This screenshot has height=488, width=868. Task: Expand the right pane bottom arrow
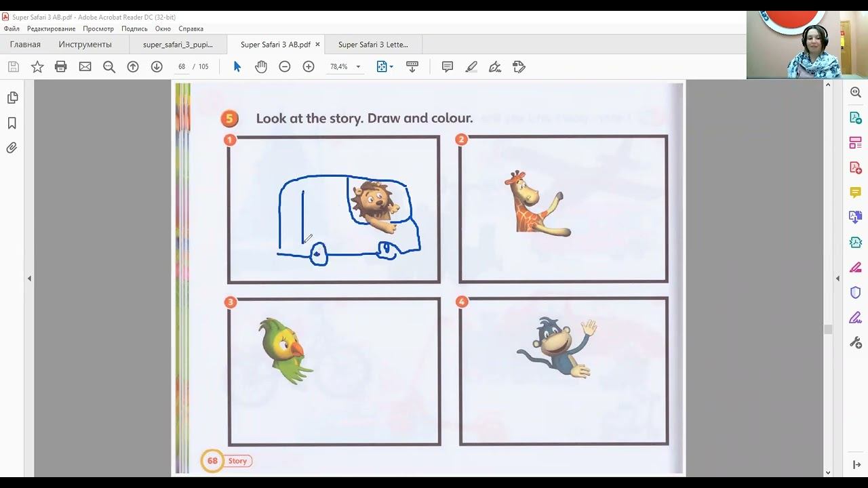[856, 464]
